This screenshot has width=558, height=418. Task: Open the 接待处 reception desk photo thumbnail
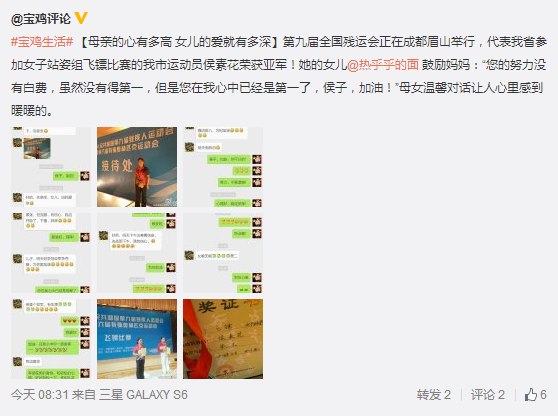(137, 167)
